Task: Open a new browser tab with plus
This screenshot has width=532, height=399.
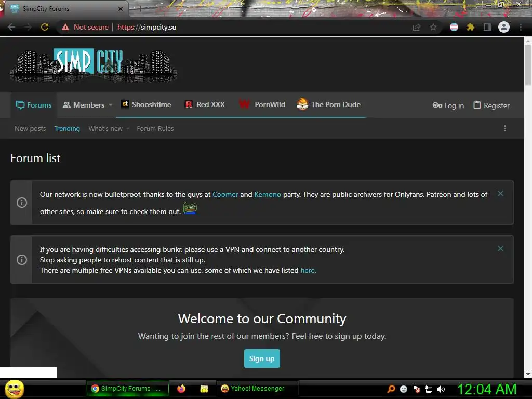Action: click(x=140, y=9)
